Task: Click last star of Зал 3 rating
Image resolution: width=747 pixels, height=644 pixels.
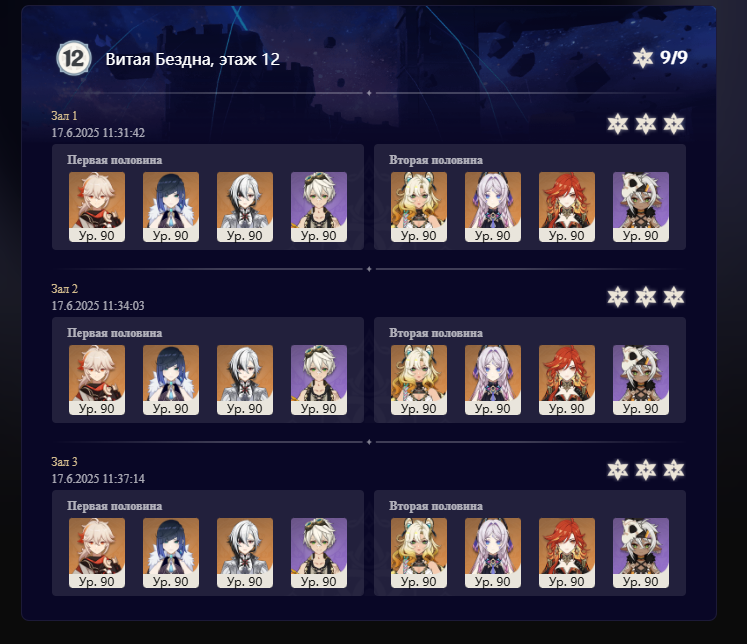Action: click(674, 470)
